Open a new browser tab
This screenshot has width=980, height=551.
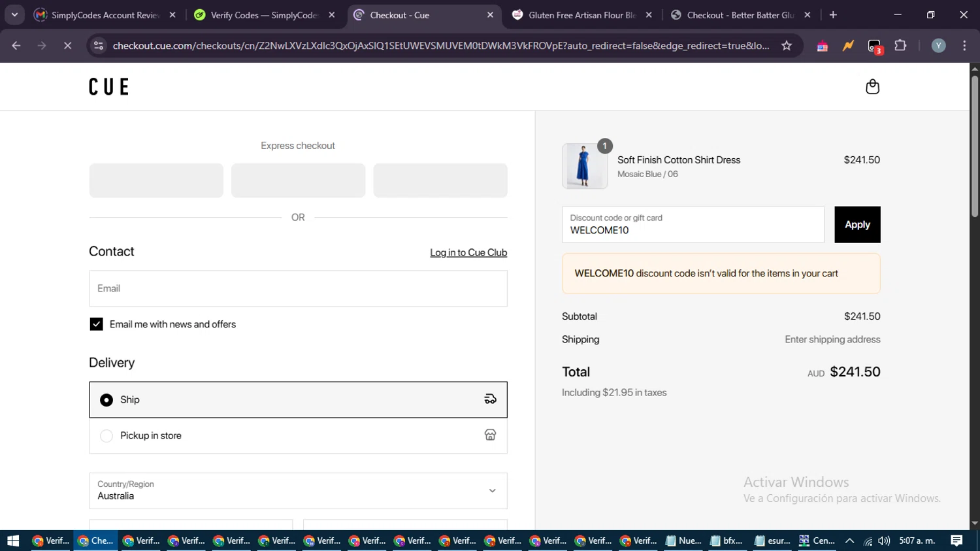tap(833, 15)
